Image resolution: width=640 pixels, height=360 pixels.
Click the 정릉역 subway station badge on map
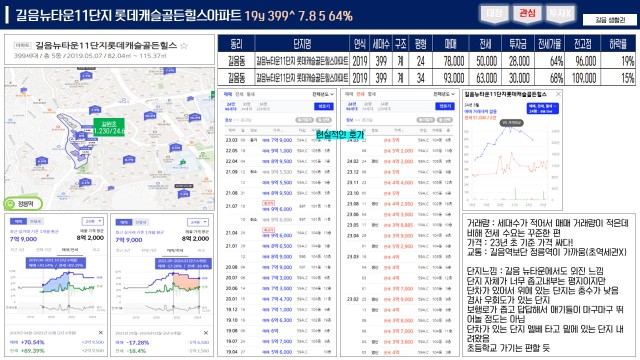(23, 203)
